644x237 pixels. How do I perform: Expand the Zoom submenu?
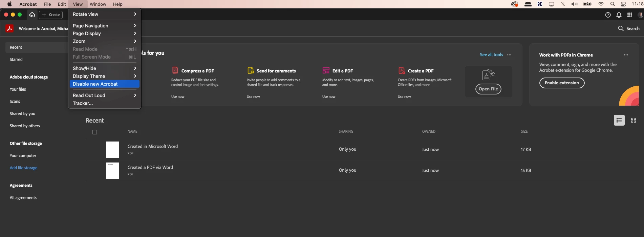[104, 41]
